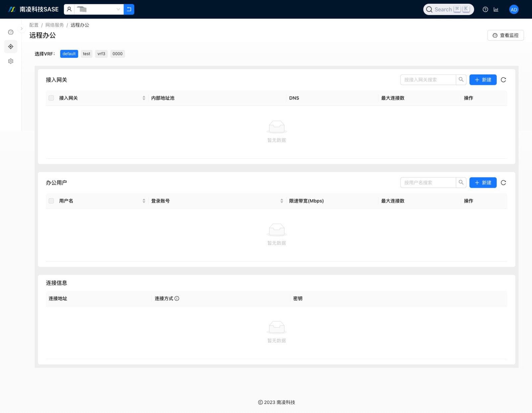Select the test VRF tag
Viewport: 532px width, 413px height.
[86, 54]
